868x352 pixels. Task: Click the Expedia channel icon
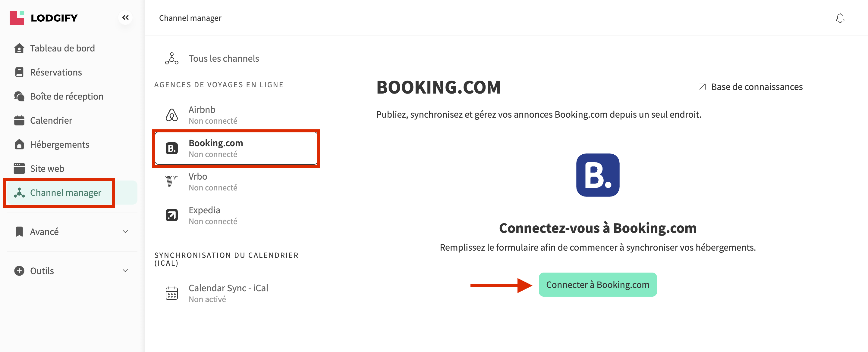171,215
